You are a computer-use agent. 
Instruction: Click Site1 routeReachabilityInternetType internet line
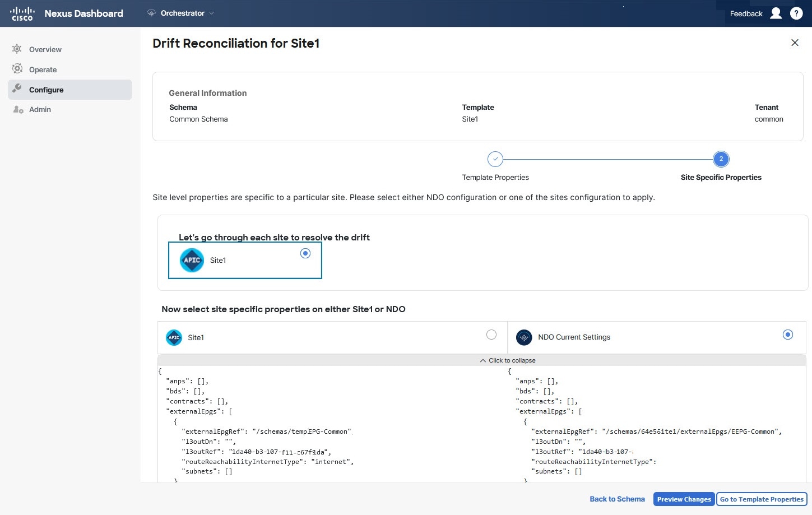(268, 462)
